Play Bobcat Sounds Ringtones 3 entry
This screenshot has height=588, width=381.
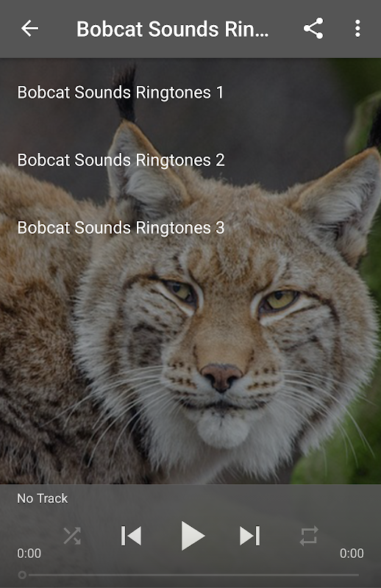[x=190, y=228]
